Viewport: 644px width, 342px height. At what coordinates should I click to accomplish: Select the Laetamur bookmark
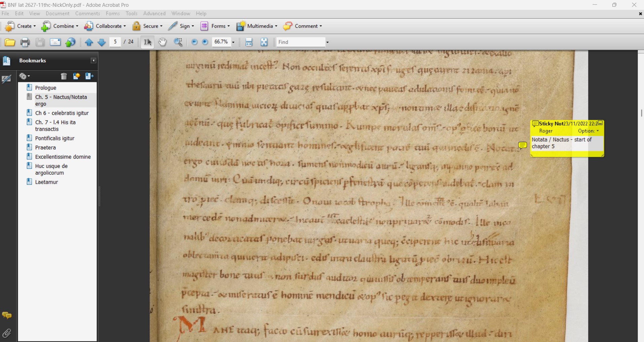[46, 182]
